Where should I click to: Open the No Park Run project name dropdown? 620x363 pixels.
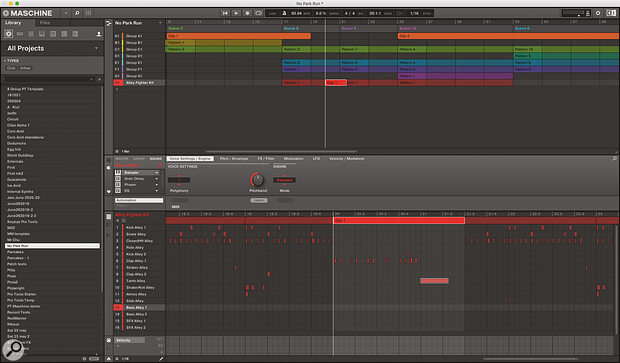coord(160,23)
